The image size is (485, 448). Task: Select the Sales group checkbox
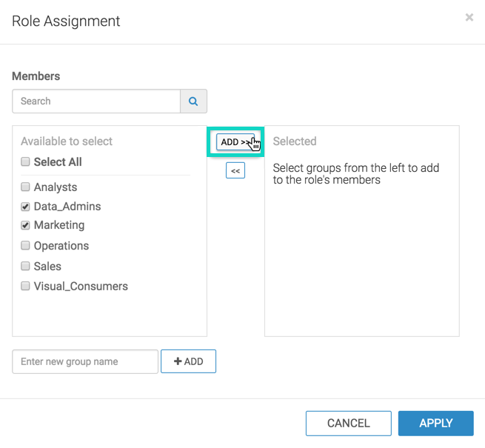(25, 266)
